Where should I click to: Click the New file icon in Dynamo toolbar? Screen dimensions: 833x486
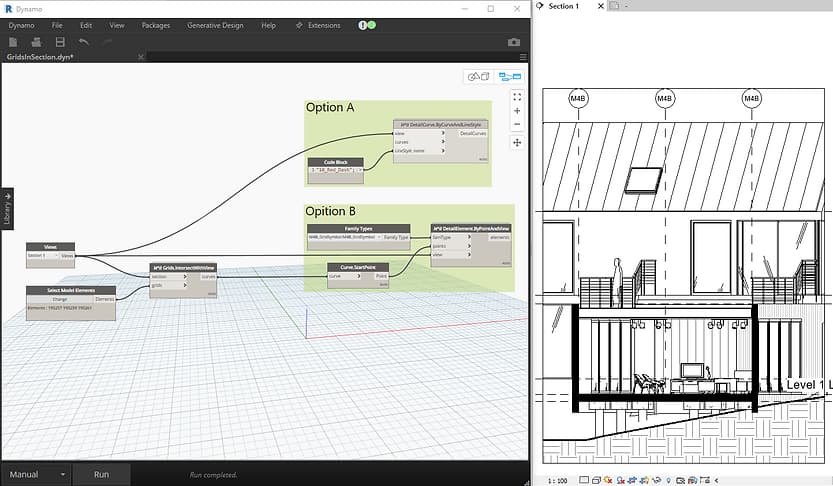pyautogui.click(x=13, y=42)
